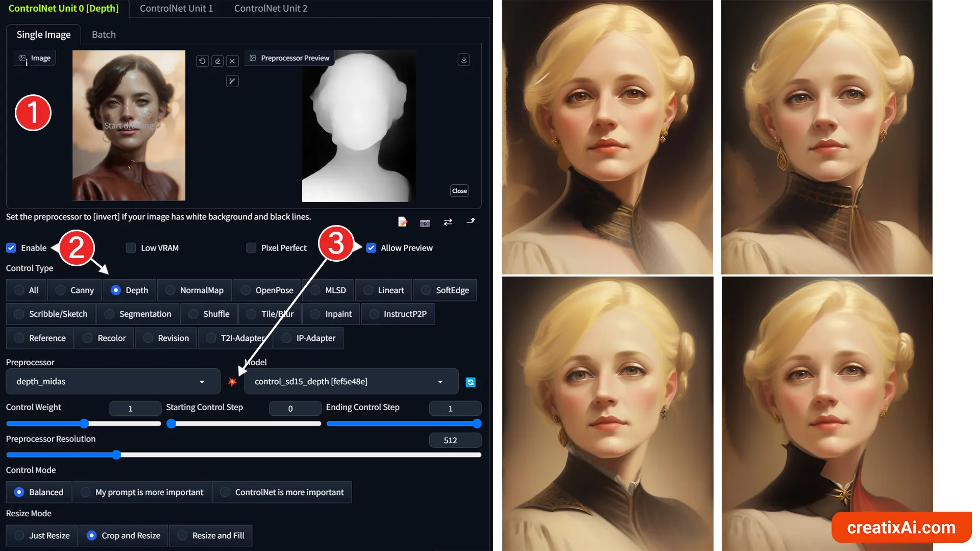
Task: Choose Balanced control mode
Action: (39, 492)
